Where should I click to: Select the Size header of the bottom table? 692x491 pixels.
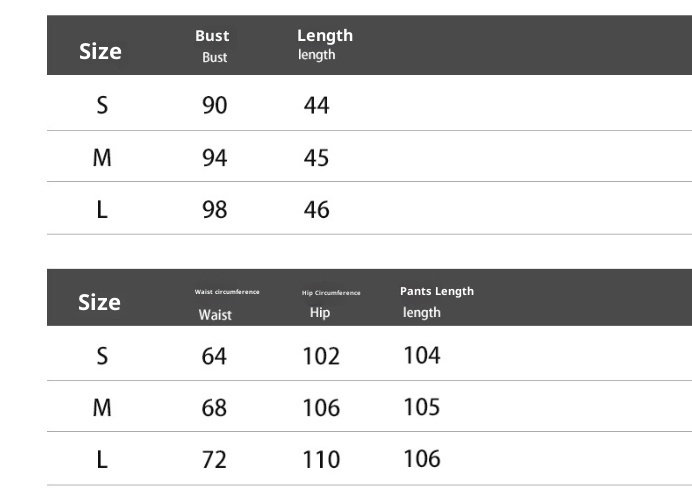(x=100, y=302)
